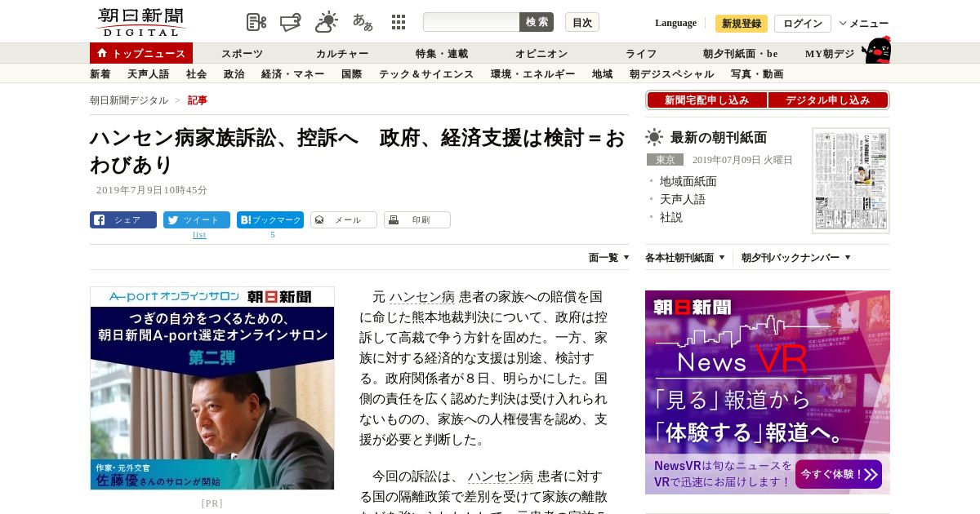
Task: Select the 朝夕刊紙面・be tab
Action: [741, 54]
